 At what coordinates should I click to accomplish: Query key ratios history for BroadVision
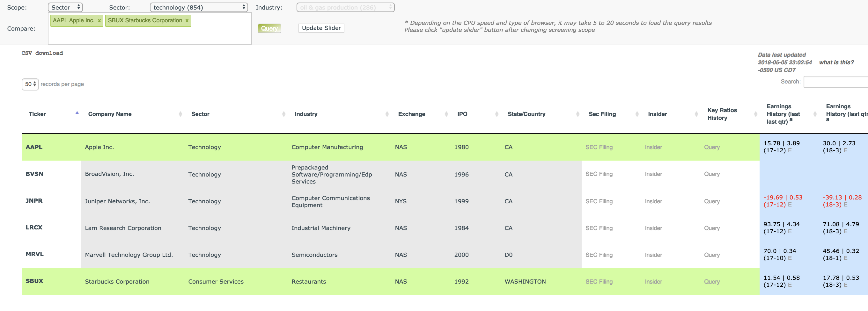(712, 174)
